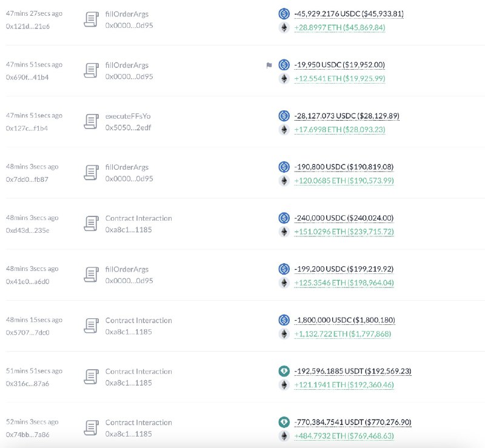Click the -199,200 USDC amount
485x448 pixels.
344,269
